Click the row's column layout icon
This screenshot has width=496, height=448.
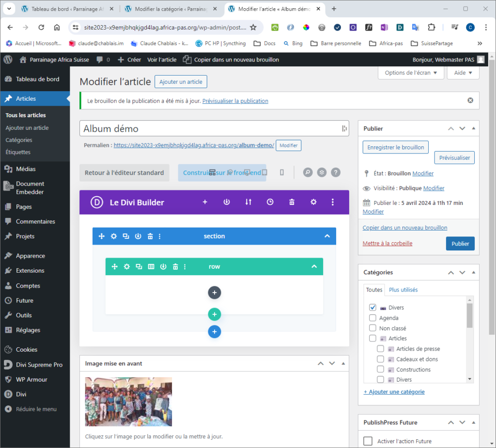tap(151, 266)
